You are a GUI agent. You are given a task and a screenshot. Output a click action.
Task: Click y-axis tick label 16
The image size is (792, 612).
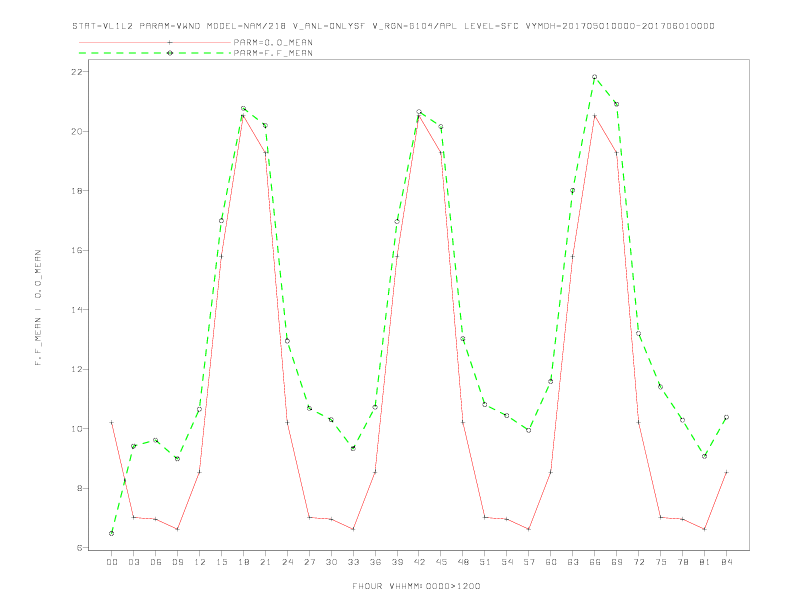point(76,250)
